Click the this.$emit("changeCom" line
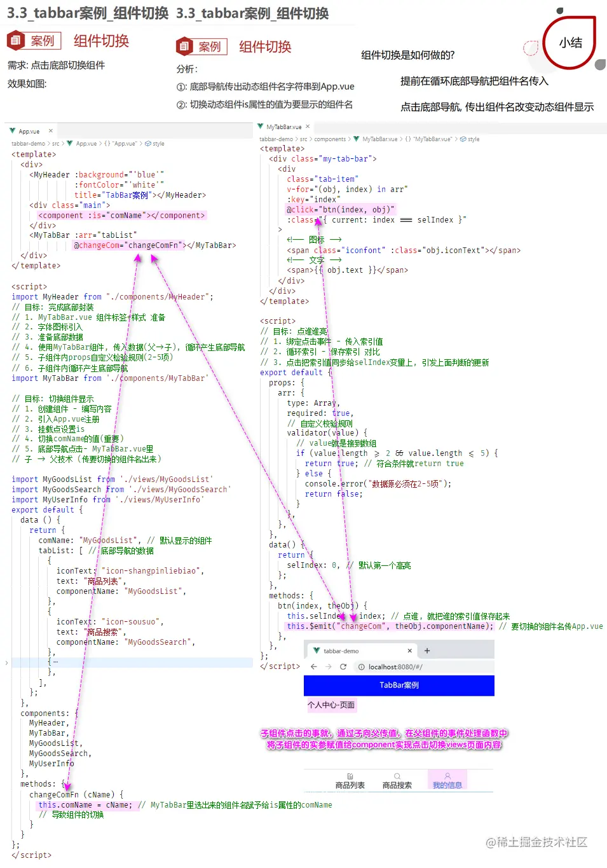The width and height of the screenshot is (607, 868). pos(390,626)
